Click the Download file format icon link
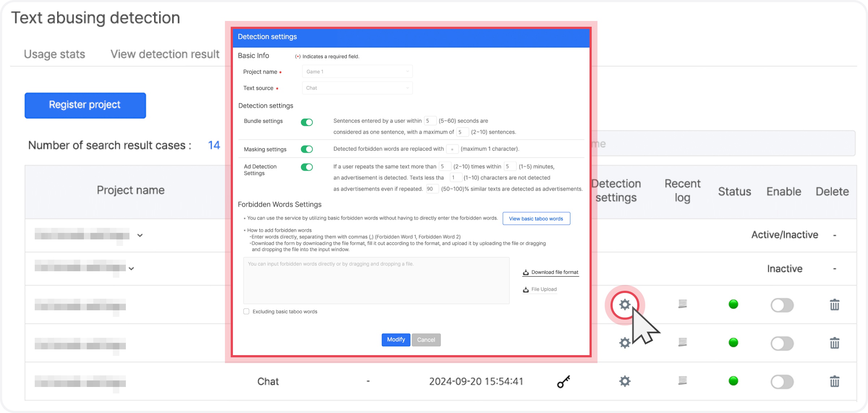This screenshot has width=868, height=413. pyautogui.click(x=550, y=272)
